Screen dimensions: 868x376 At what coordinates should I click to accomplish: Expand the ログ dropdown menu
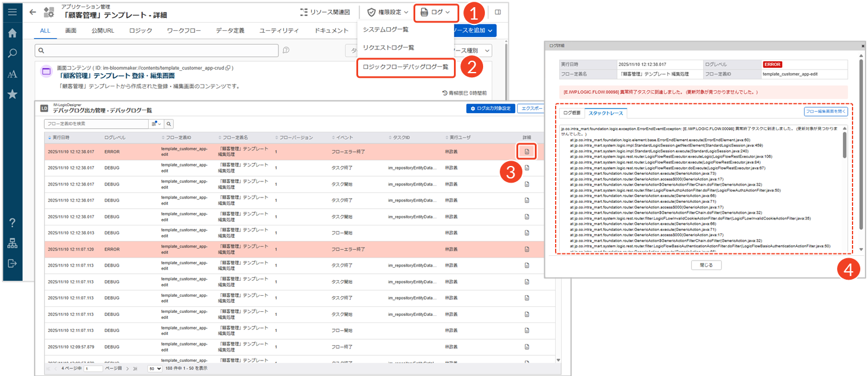(x=436, y=12)
